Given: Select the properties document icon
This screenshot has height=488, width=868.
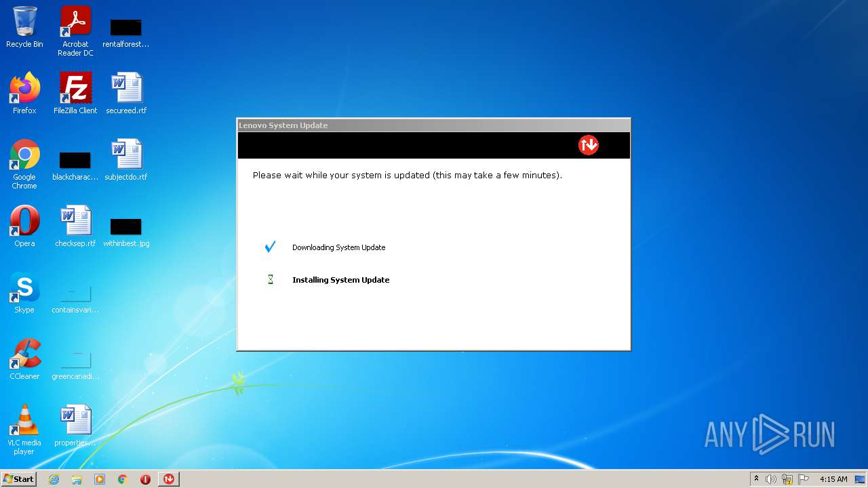Looking at the screenshot, I should click(75, 426).
